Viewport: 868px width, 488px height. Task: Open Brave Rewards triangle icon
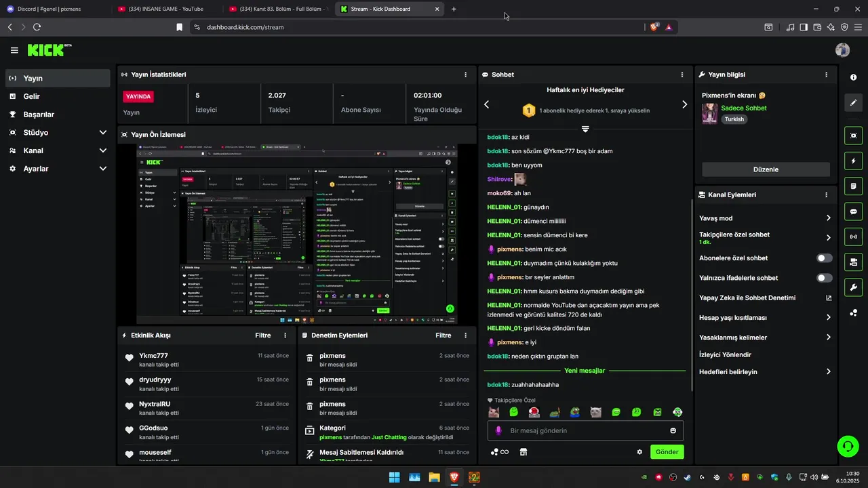669,27
